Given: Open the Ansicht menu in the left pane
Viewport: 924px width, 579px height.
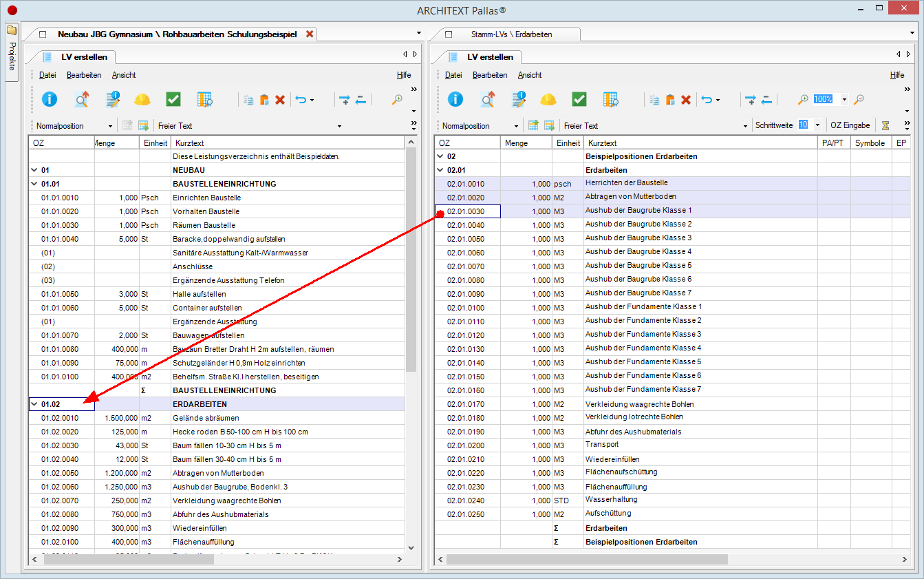Looking at the screenshot, I should click(x=124, y=75).
